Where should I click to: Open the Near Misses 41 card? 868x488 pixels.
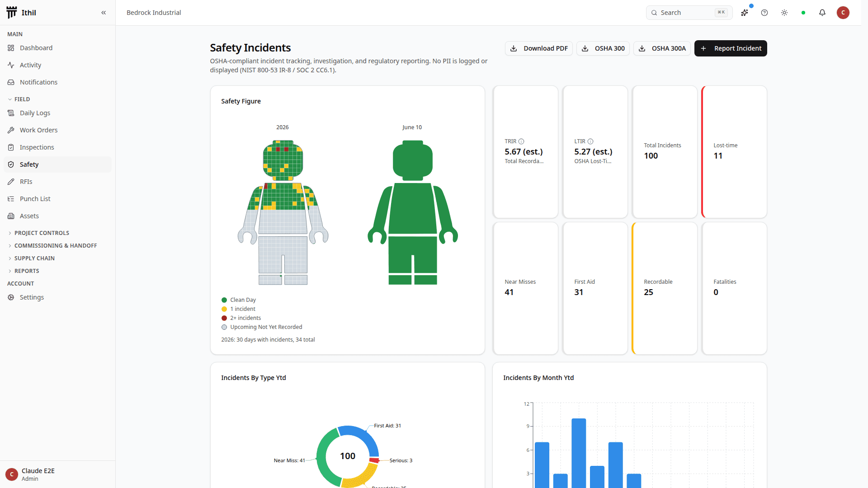526,288
